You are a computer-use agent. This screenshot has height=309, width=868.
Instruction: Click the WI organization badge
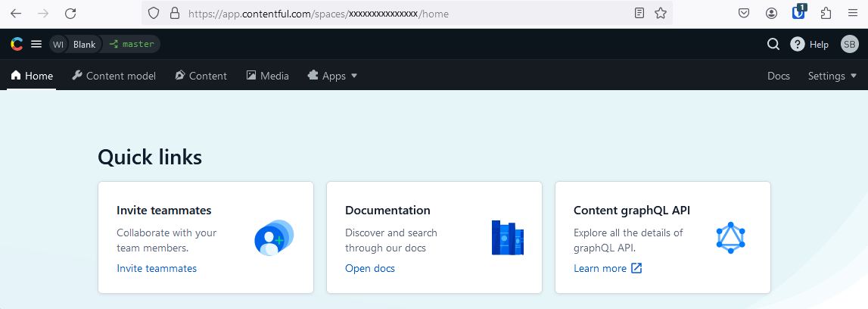[x=59, y=44]
